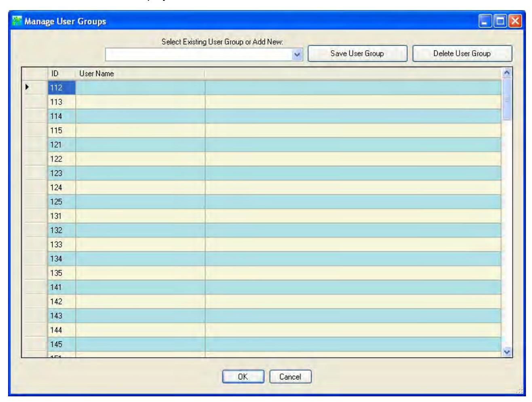Select the ID cell 123
This screenshot has width=532, height=402.
(x=61, y=173)
